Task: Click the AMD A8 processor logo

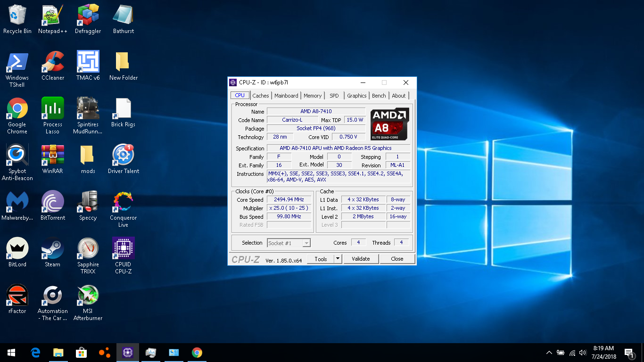Action: click(x=389, y=124)
